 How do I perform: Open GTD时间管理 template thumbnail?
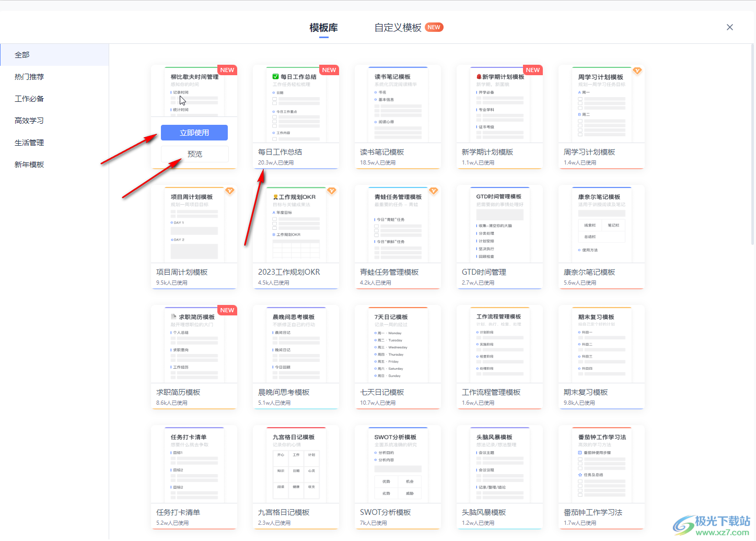tap(499, 224)
